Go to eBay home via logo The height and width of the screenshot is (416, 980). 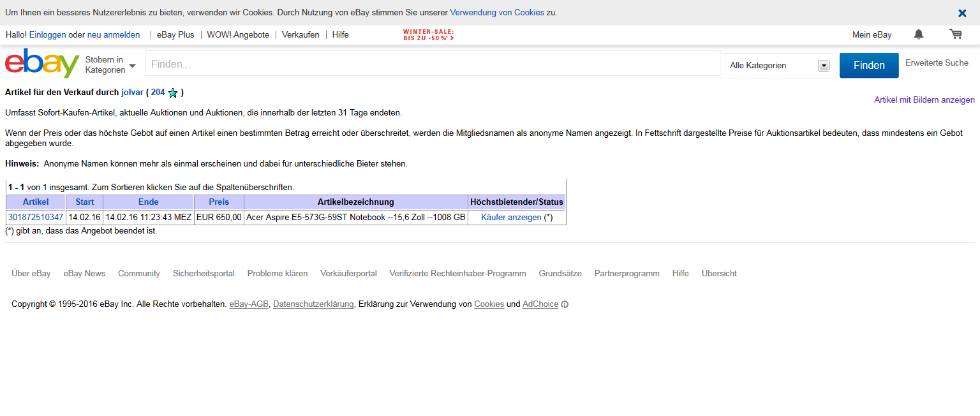42,64
